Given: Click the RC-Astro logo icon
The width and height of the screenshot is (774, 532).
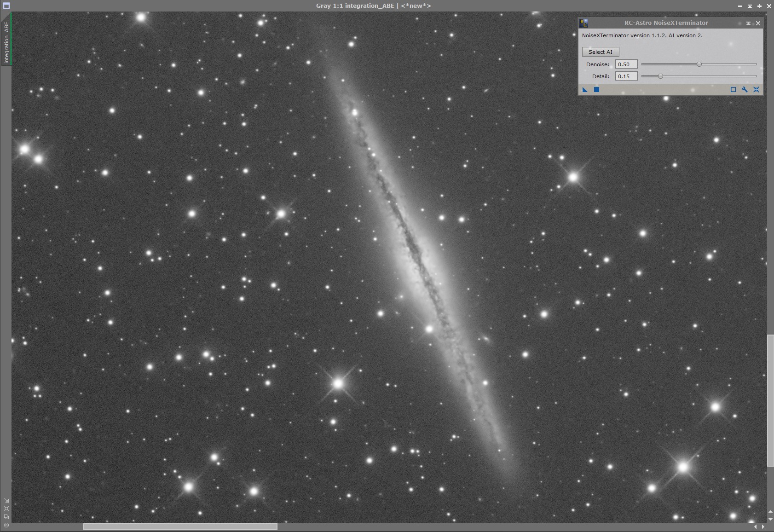Looking at the screenshot, I should click(583, 23).
